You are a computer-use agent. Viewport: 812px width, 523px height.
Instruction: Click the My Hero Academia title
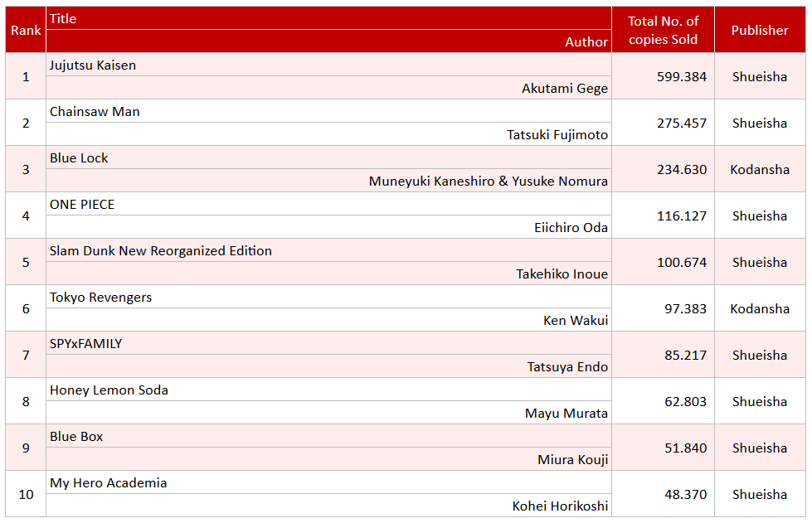tap(108, 483)
